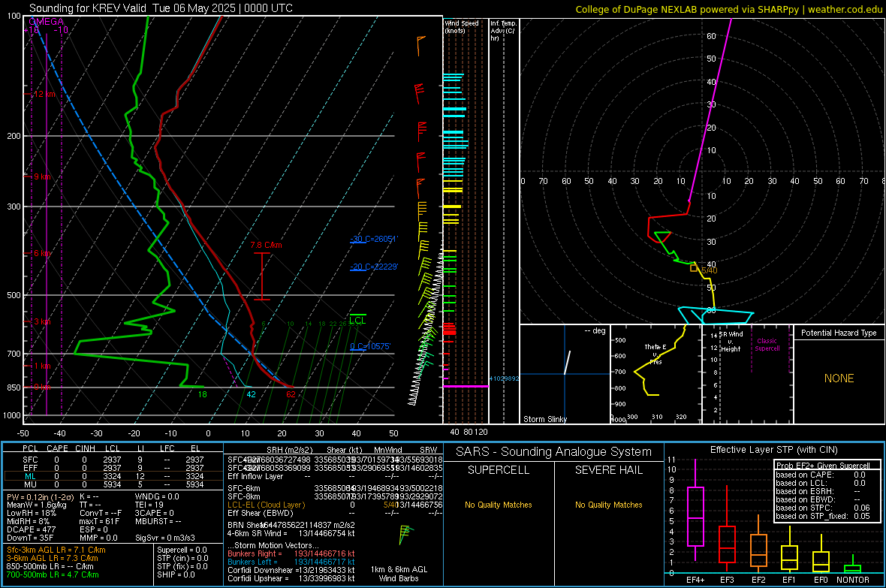Click wetbulb value 42 below the skew-T

point(251,394)
